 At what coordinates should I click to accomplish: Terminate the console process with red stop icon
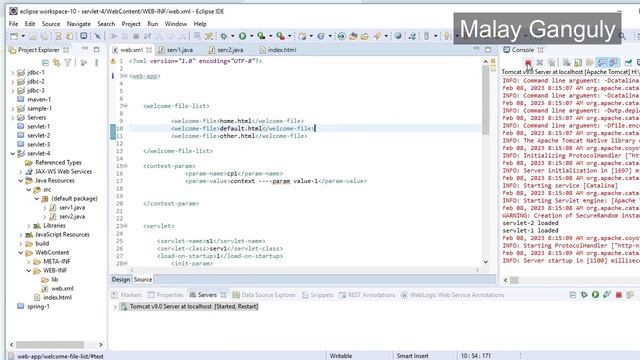[x=528, y=62]
